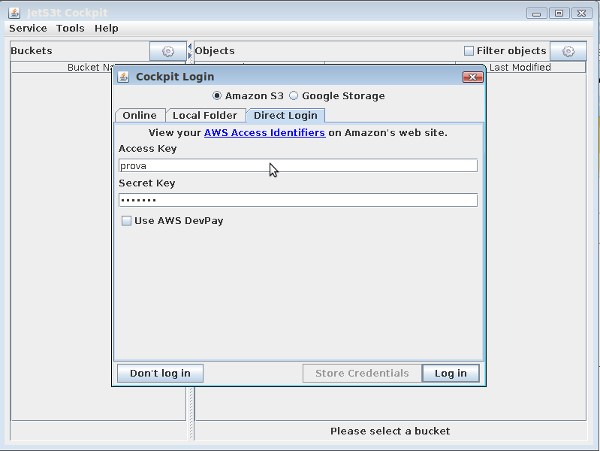Screen dimensions: 600x451
Task: Open the Help menu
Action: pos(106,28)
